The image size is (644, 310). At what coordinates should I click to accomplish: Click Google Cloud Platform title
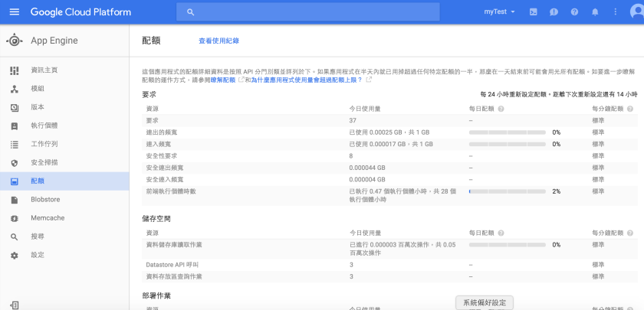(x=80, y=12)
